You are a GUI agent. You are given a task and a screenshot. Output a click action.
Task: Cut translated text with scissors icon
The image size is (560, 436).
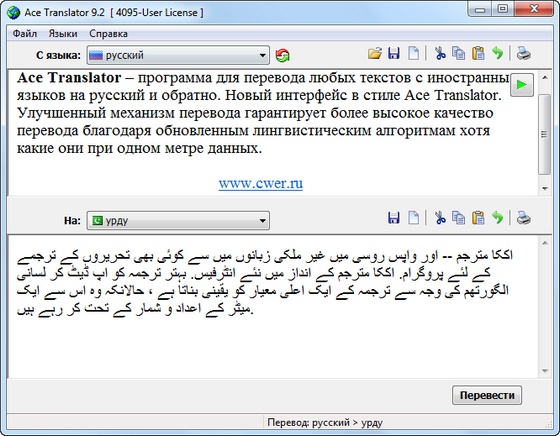tap(440, 217)
